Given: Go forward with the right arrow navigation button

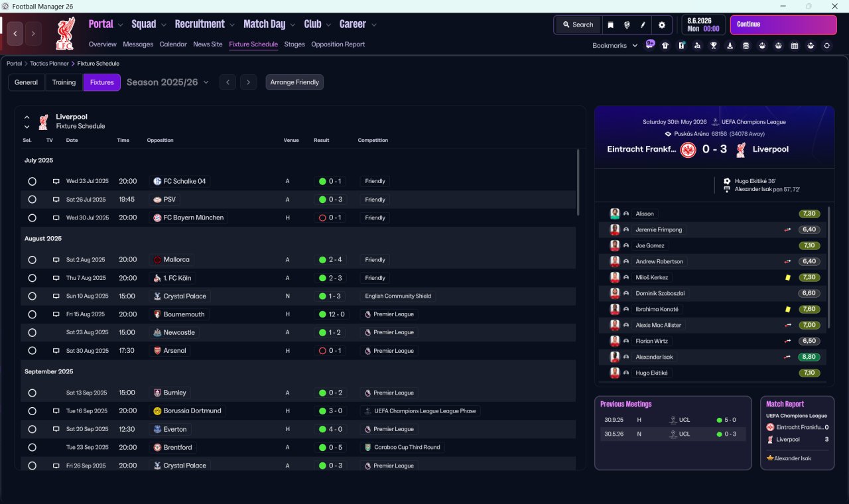Looking at the screenshot, I should click(x=33, y=33).
